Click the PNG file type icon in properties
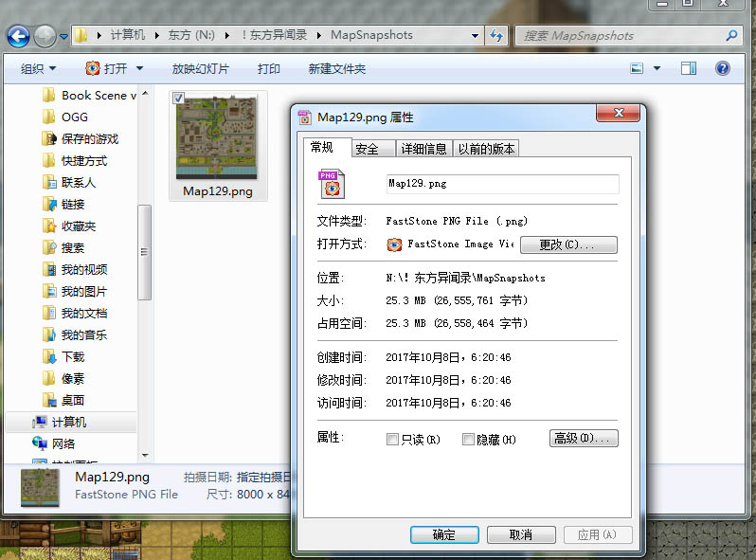Viewport: 756px width, 560px height. click(x=332, y=184)
